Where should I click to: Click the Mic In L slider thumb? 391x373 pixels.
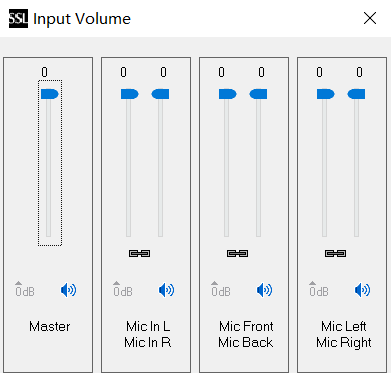130,94
